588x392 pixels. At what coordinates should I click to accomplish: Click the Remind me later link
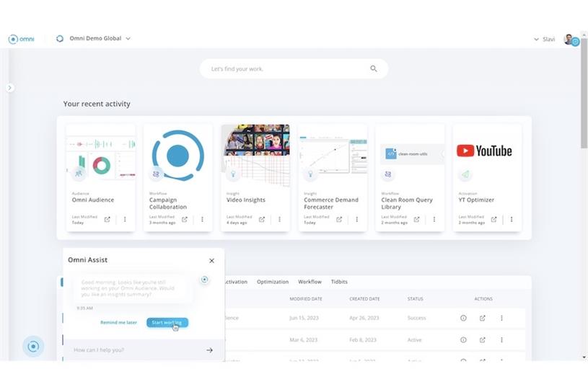pos(118,322)
